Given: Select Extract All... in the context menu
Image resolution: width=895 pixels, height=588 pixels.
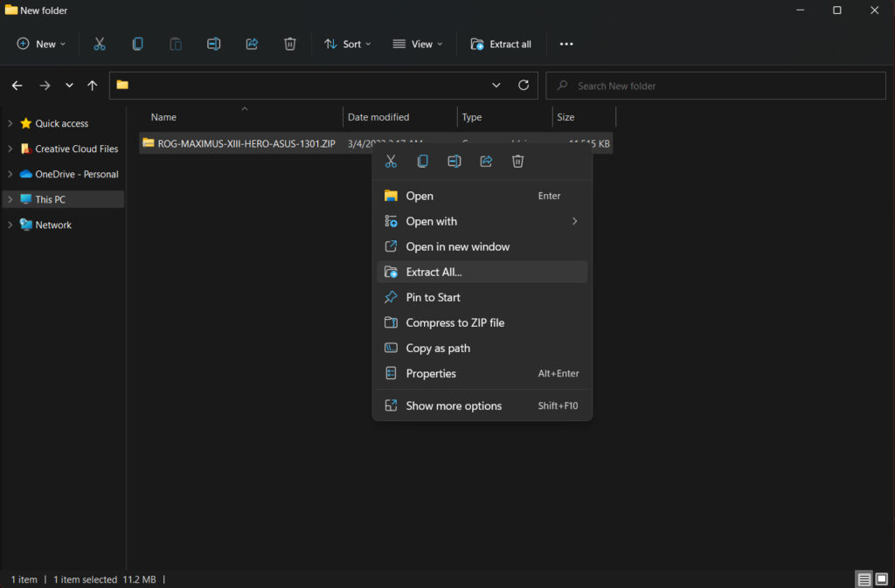Looking at the screenshot, I should click(x=434, y=272).
